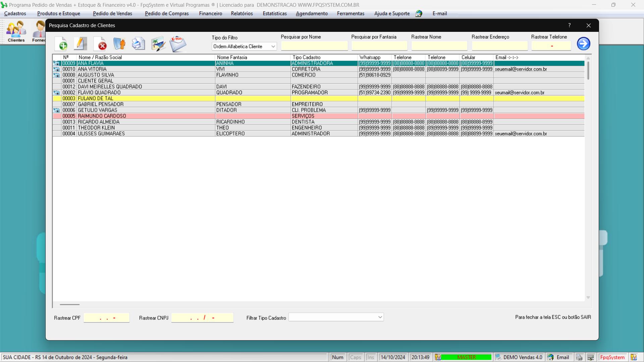Screen dimensions: 644x362
Task: Open the Pedido de Compras menu
Action: [167, 14]
